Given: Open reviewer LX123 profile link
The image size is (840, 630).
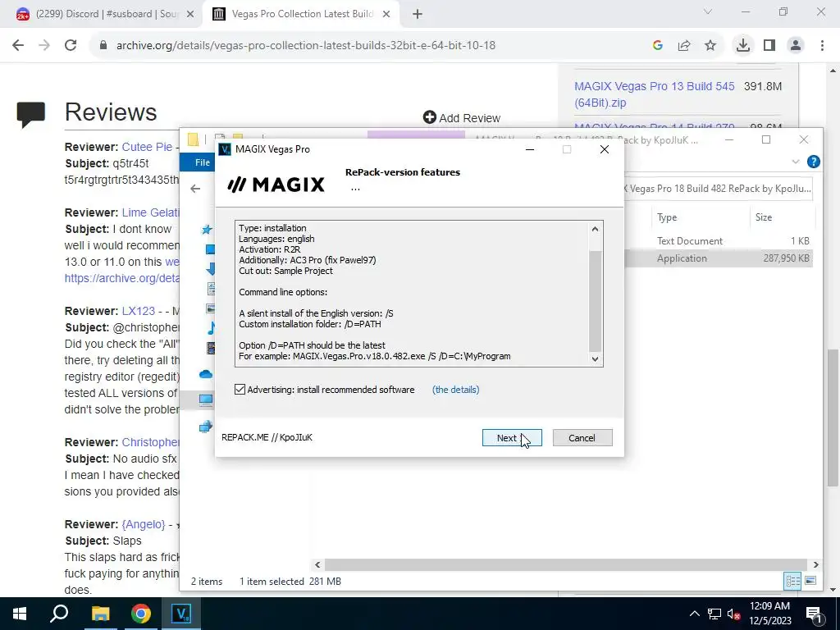Looking at the screenshot, I should (x=138, y=311).
